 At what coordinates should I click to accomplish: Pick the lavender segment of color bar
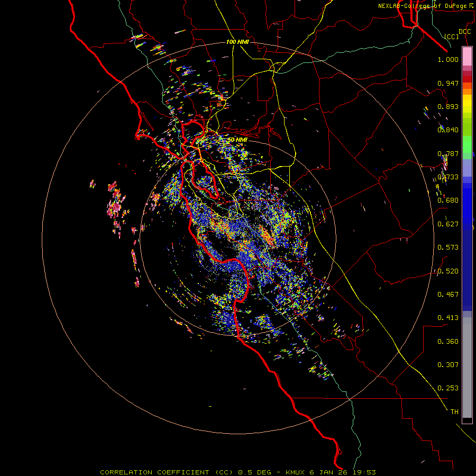[467, 168]
